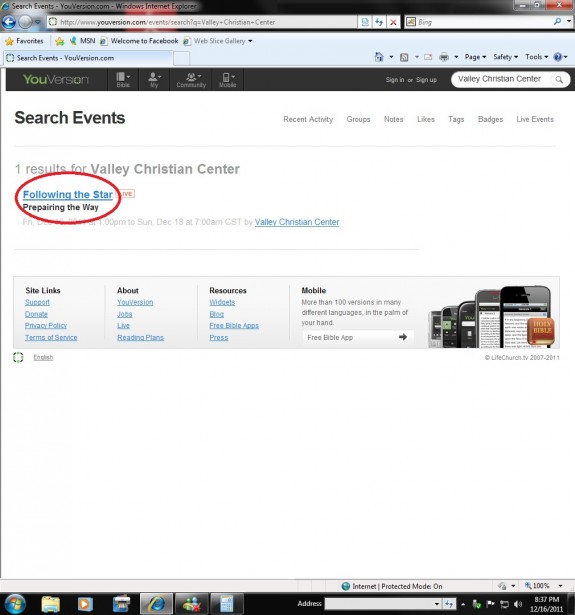Expand the Web Slice Gallery dropdown

(x=250, y=41)
